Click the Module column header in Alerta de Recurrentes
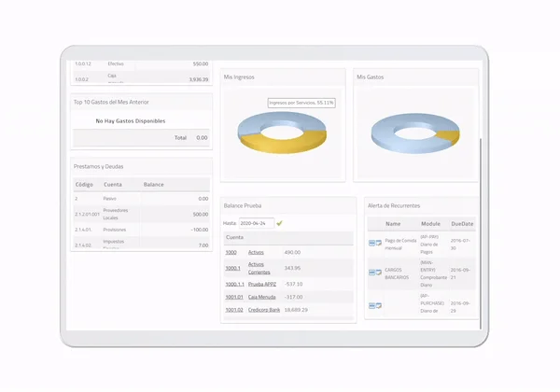Image resolution: width=560 pixels, height=392 pixels. coord(430,224)
